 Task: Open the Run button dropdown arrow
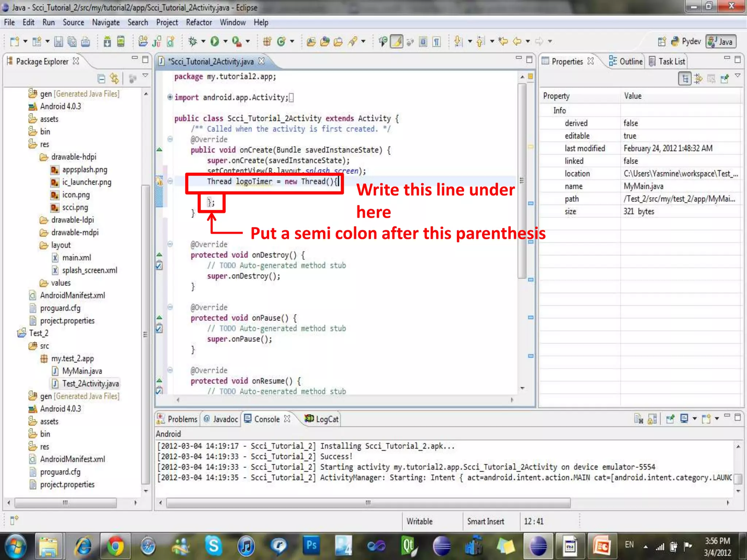(x=225, y=42)
